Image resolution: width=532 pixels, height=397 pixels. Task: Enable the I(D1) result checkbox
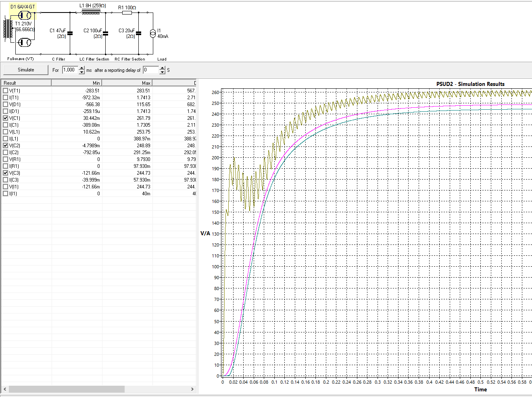point(6,111)
